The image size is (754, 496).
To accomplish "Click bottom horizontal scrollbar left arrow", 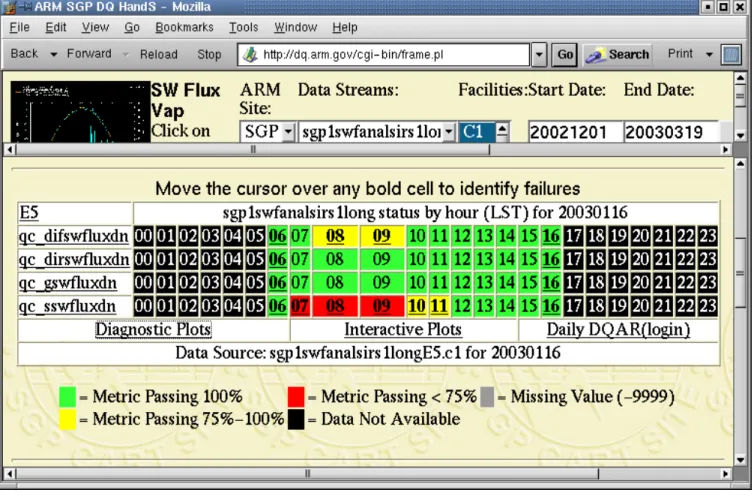I will coord(9,473).
